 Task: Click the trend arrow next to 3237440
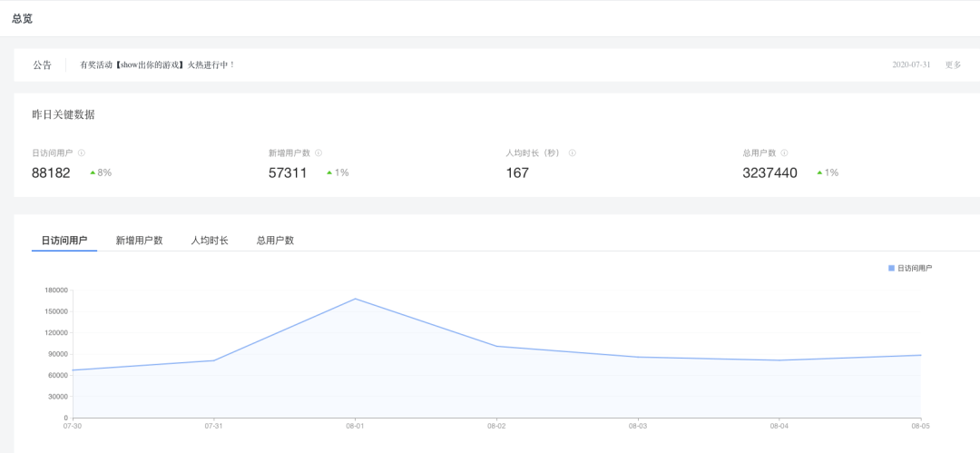tap(819, 172)
